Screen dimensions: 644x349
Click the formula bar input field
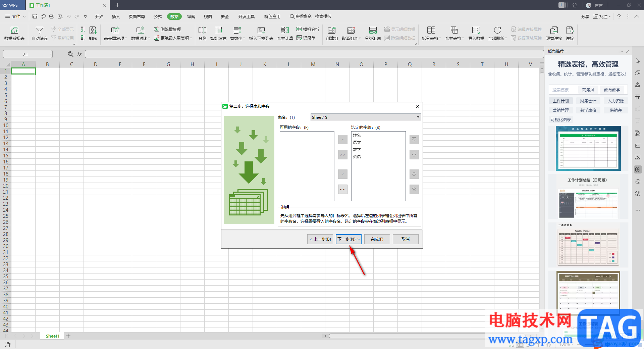314,54
